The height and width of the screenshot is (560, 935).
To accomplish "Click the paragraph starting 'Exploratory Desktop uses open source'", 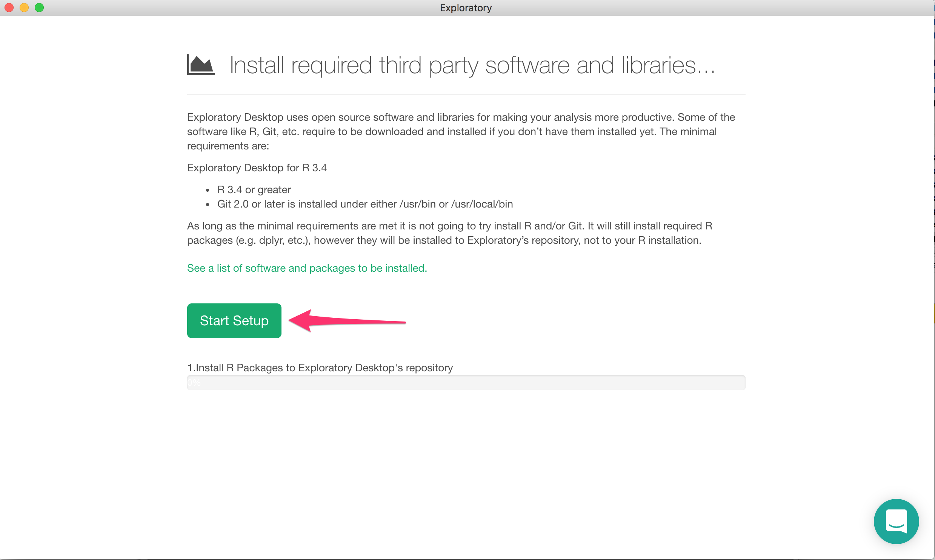I will 461,131.
